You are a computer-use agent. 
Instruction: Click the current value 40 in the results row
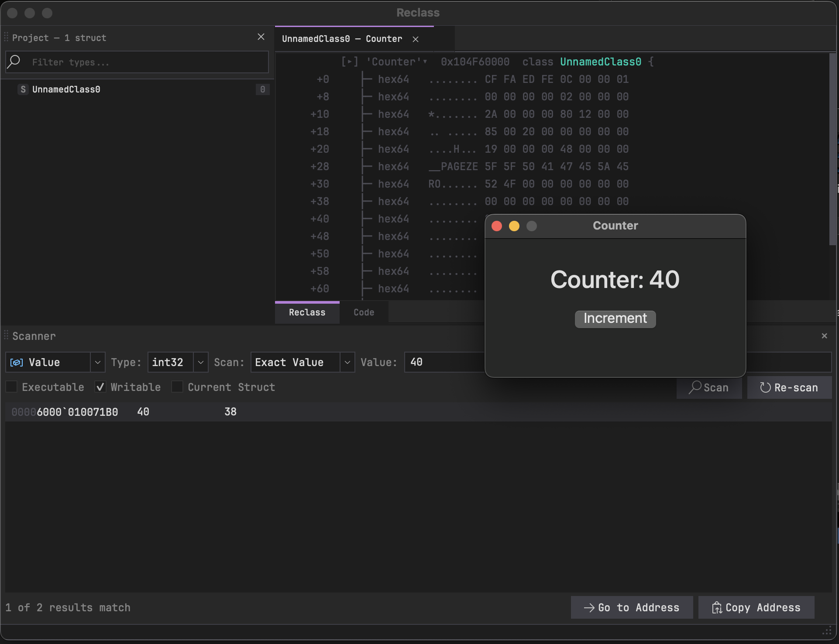(143, 412)
